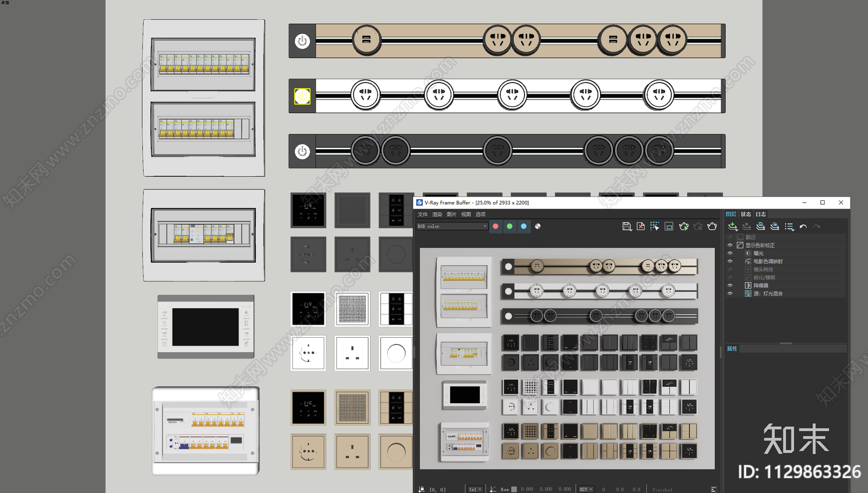Screen dimensions: 868x493
Task: Toggle the region render icon
Action: point(669,226)
